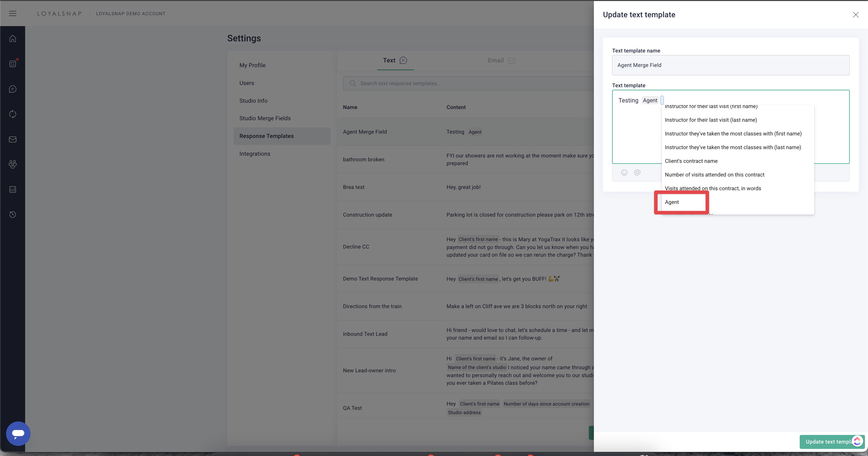Click the Text template name input field
The height and width of the screenshot is (456, 868).
click(730, 65)
